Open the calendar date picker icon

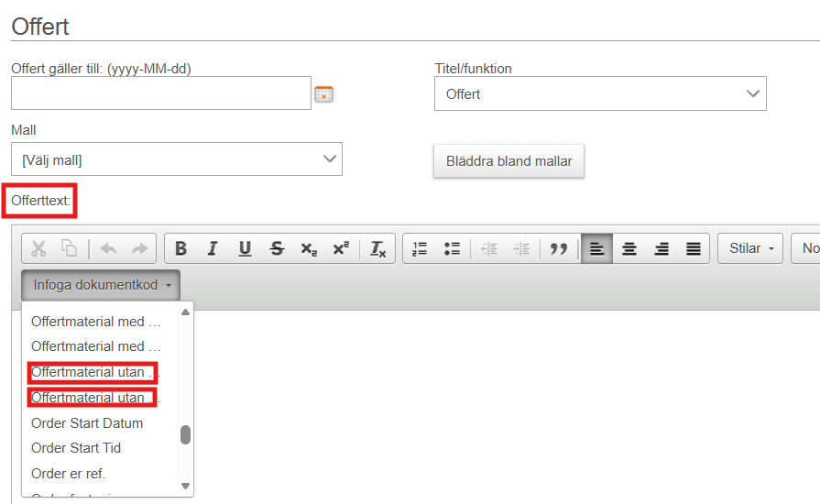[x=323, y=93]
